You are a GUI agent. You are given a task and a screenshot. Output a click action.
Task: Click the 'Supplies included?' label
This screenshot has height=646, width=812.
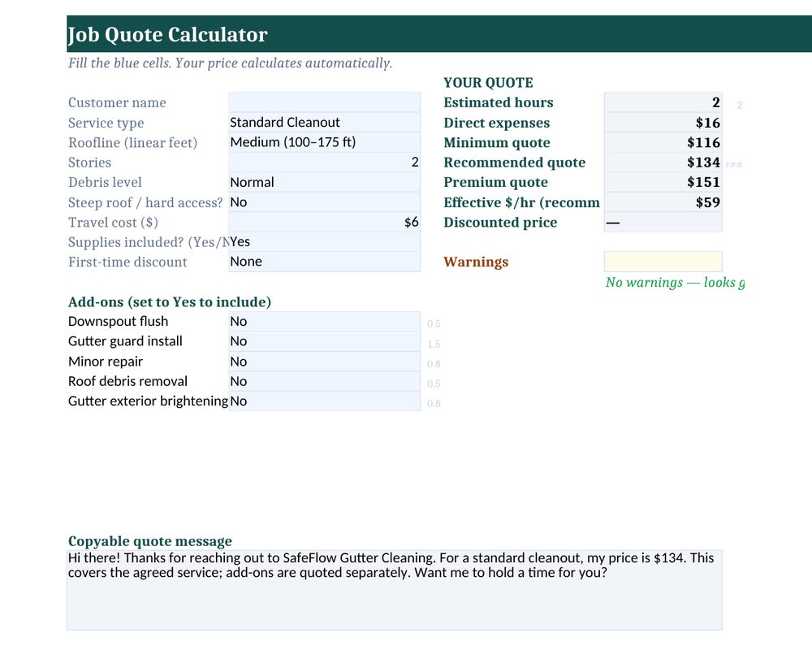pyautogui.click(x=148, y=242)
